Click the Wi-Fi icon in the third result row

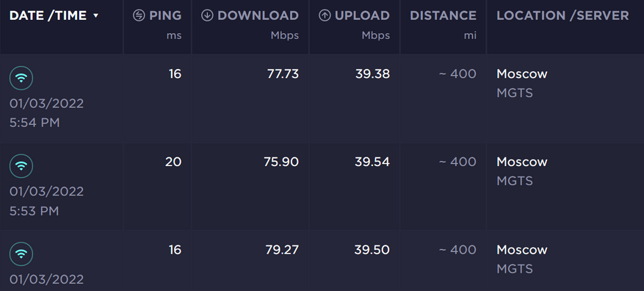21,254
